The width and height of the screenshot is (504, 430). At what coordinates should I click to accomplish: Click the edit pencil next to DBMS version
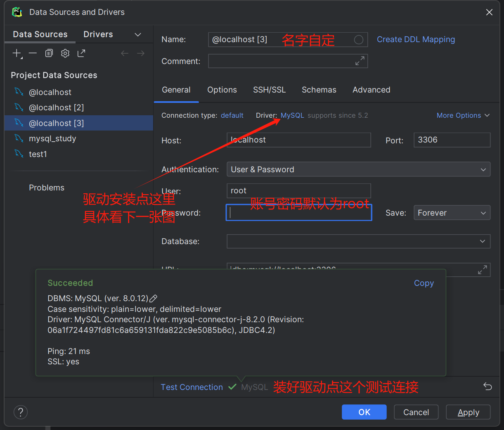(153, 298)
